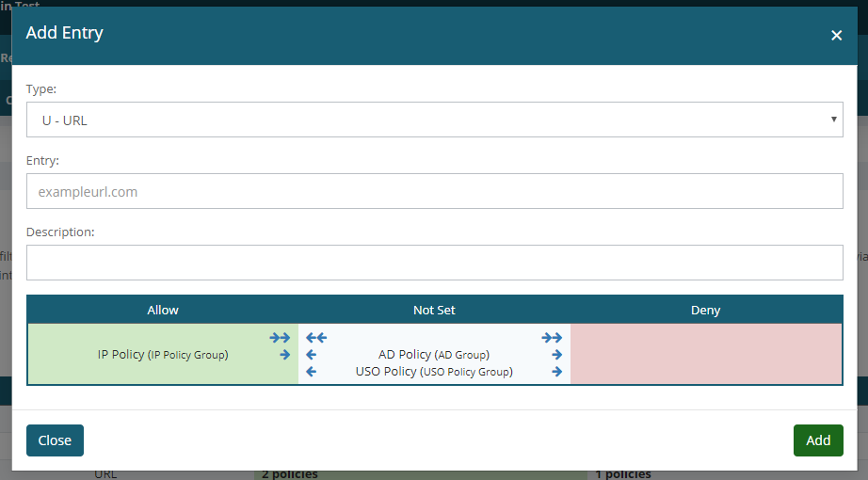Move AD Policy to Allow with left arrow
Image resolution: width=868 pixels, height=480 pixels.
[x=312, y=355]
